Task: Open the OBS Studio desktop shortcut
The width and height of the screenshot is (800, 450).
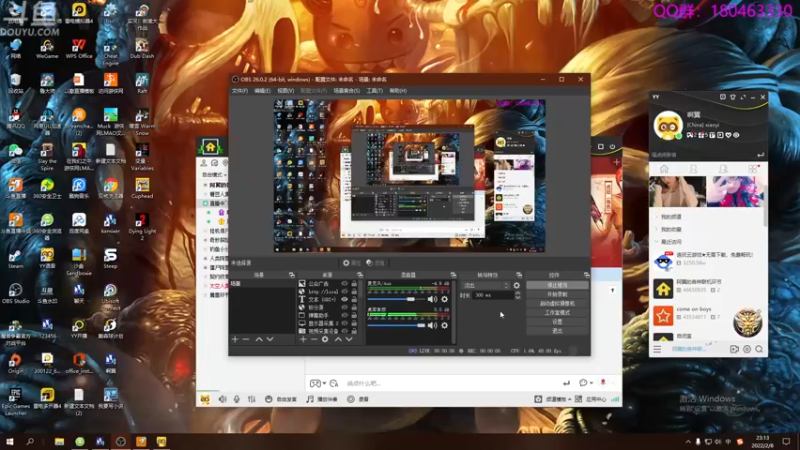Action: coord(15,294)
